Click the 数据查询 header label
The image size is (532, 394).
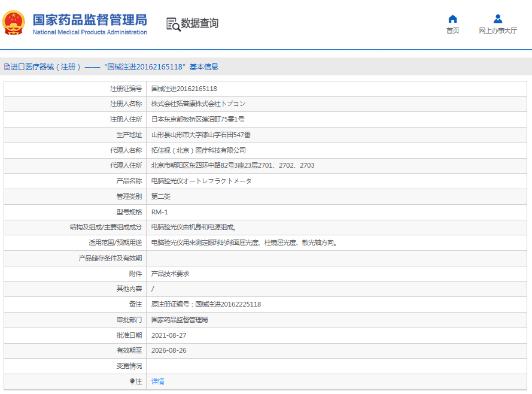pos(199,23)
